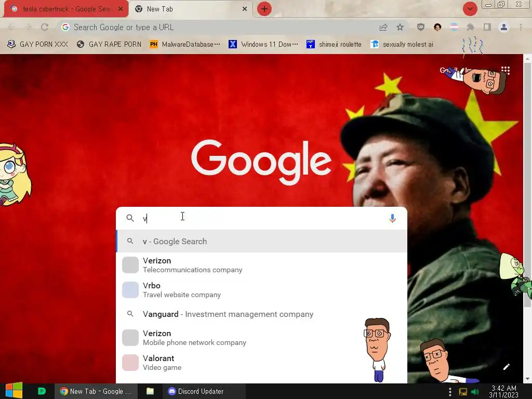Switch to the New Tab tab
532x399 pixels.
pyautogui.click(x=191, y=9)
